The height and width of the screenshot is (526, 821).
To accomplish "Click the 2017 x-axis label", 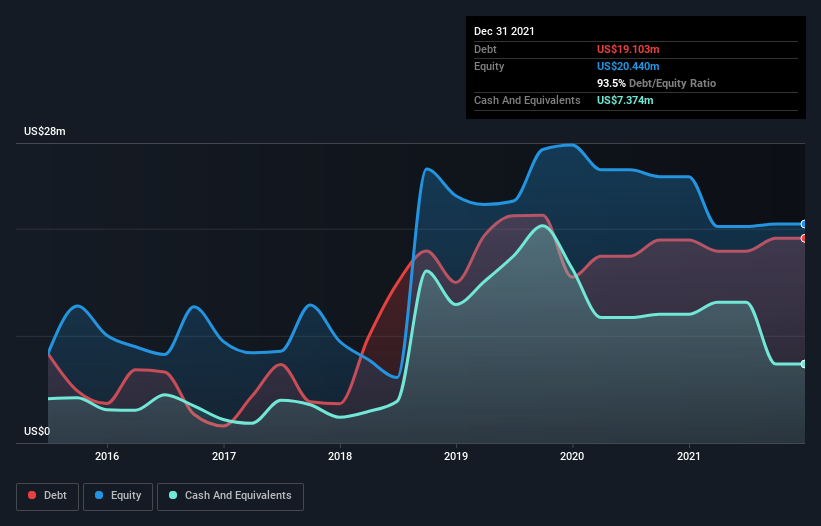I will click(224, 456).
